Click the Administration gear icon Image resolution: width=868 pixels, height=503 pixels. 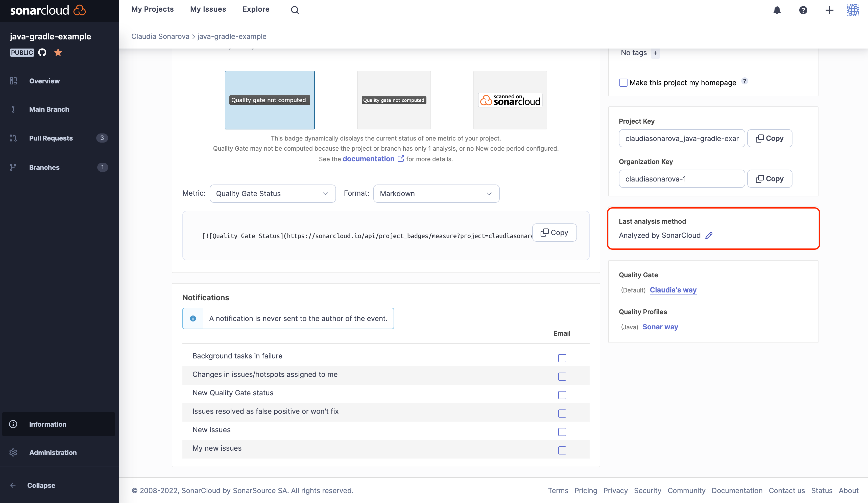click(13, 452)
